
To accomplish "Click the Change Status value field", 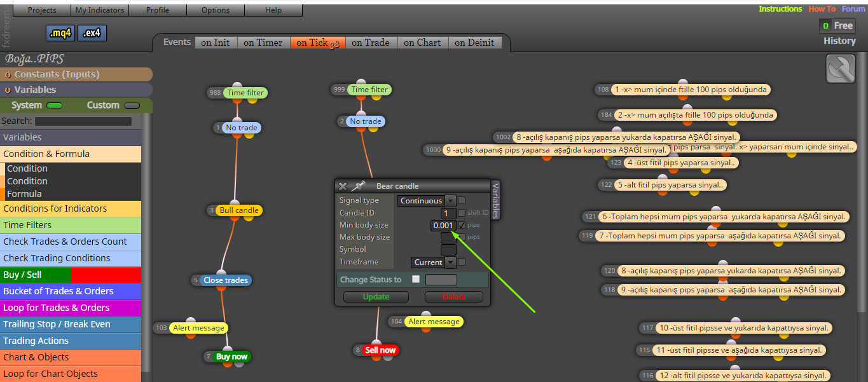I will tap(441, 280).
